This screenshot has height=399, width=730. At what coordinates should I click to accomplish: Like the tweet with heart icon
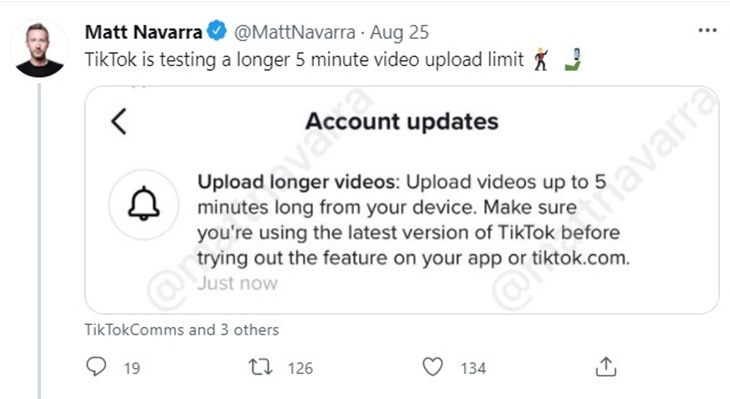click(x=433, y=367)
